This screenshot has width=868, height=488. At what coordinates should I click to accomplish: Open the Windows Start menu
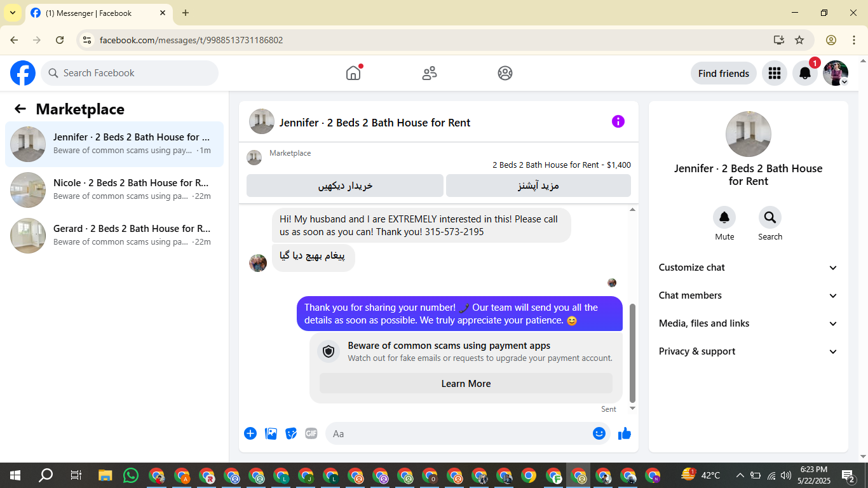click(15, 475)
